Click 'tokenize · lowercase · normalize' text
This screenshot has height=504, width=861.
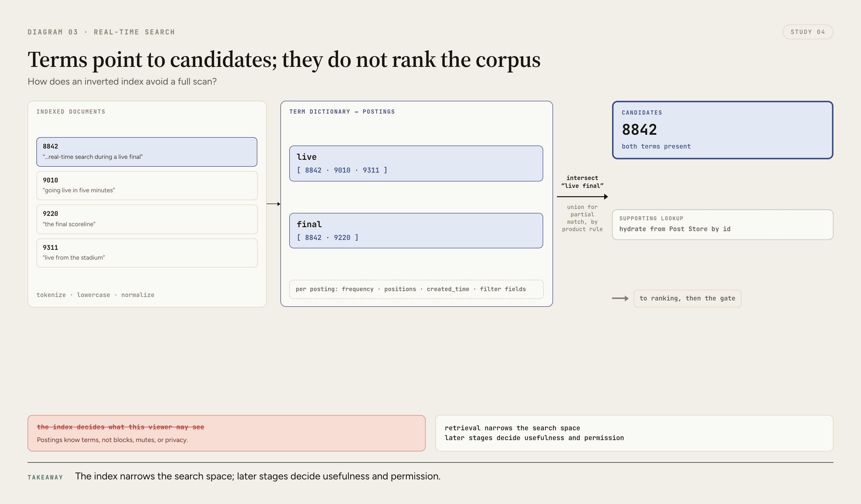coord(95,295)
